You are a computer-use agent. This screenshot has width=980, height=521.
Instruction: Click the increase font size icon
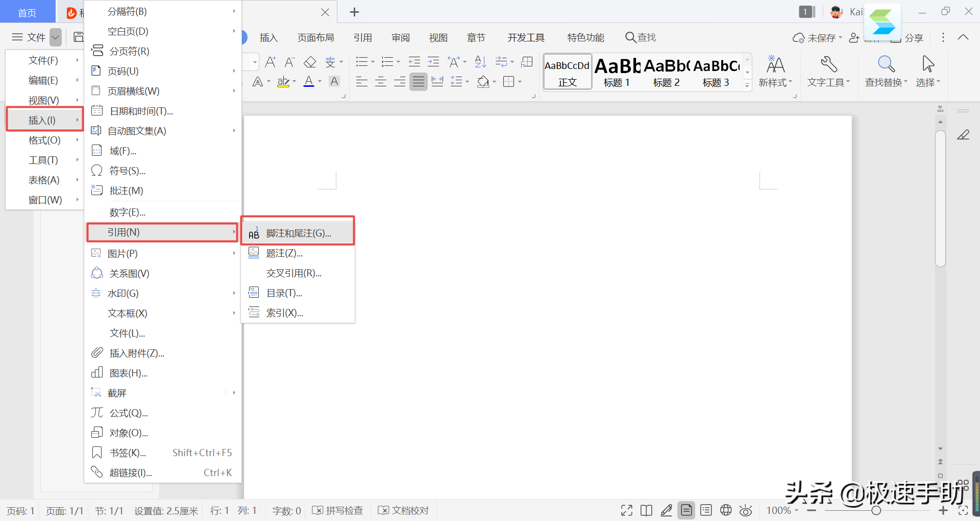tap(271, 62)
